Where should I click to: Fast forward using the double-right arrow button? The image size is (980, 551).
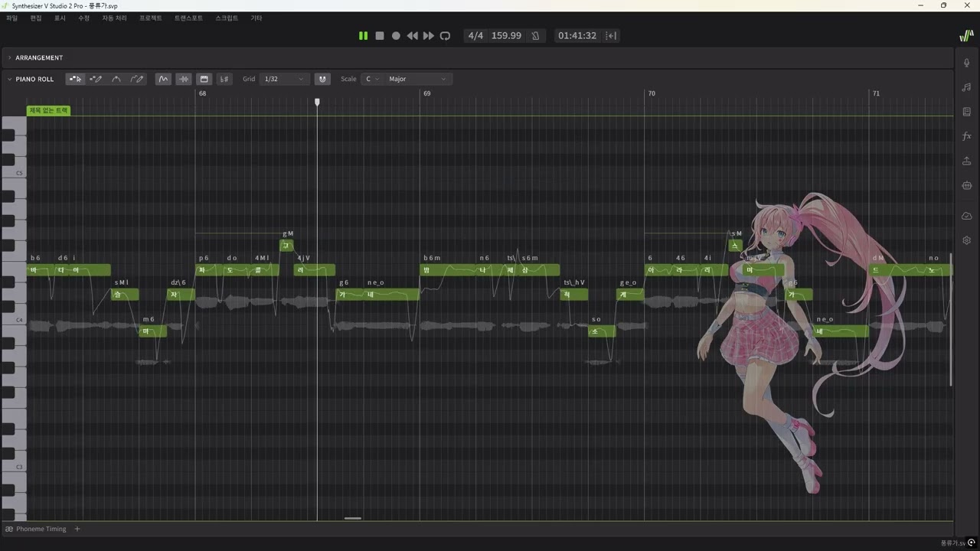(428, 36)
